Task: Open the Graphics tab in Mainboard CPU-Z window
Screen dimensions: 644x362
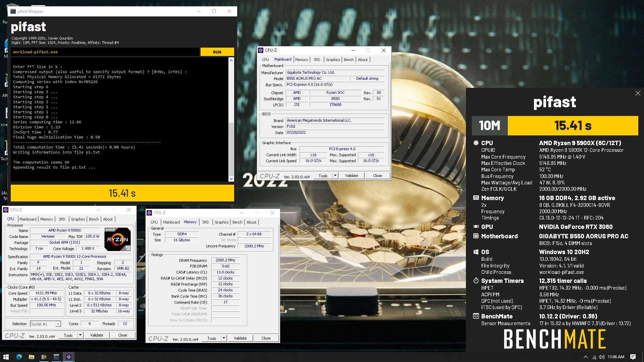Action: click(333, 60)
